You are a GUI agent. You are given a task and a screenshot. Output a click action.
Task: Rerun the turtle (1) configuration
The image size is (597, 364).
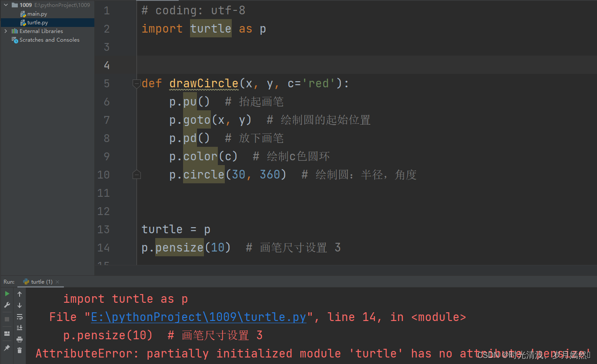(x=7, y=294)
